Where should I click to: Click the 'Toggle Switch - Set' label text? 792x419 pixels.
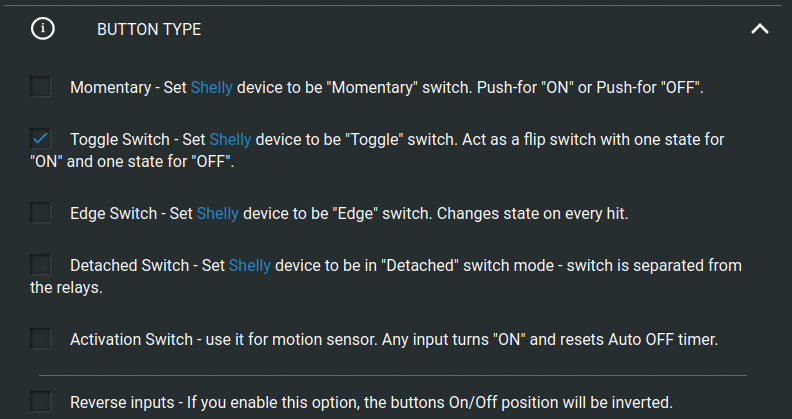tap(138, 139)
